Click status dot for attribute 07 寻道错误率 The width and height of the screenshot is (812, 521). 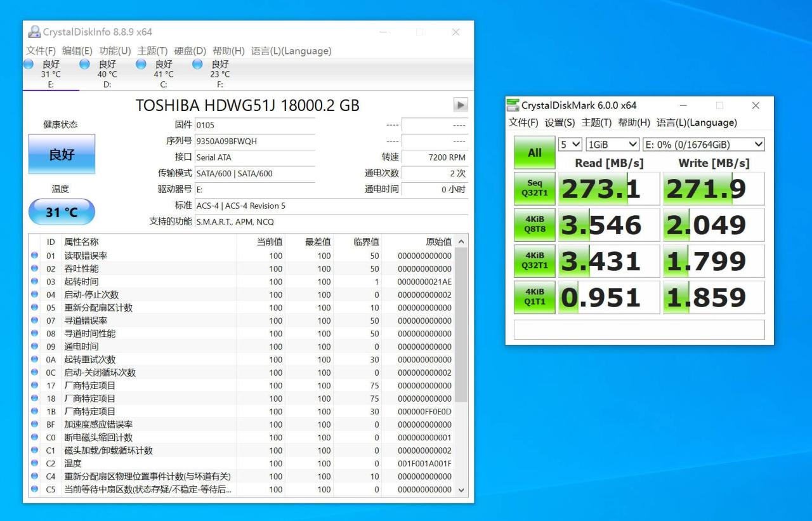(x=34, y=320)
